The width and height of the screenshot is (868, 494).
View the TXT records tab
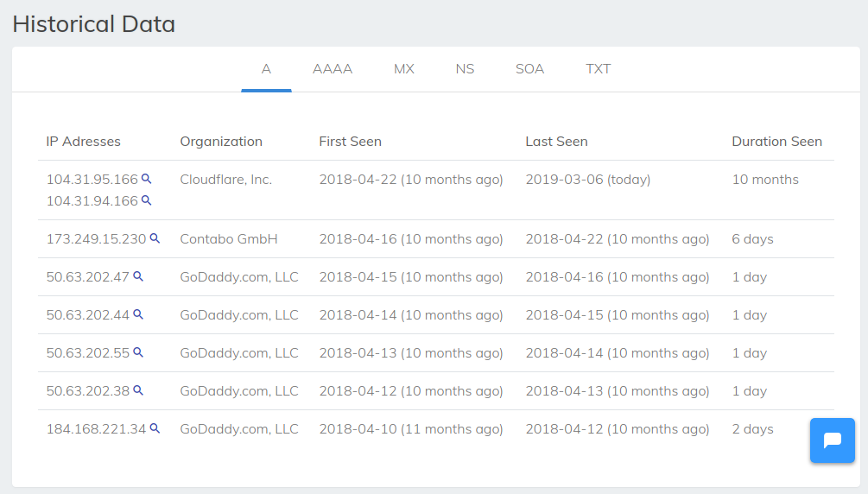pos(598,69)
